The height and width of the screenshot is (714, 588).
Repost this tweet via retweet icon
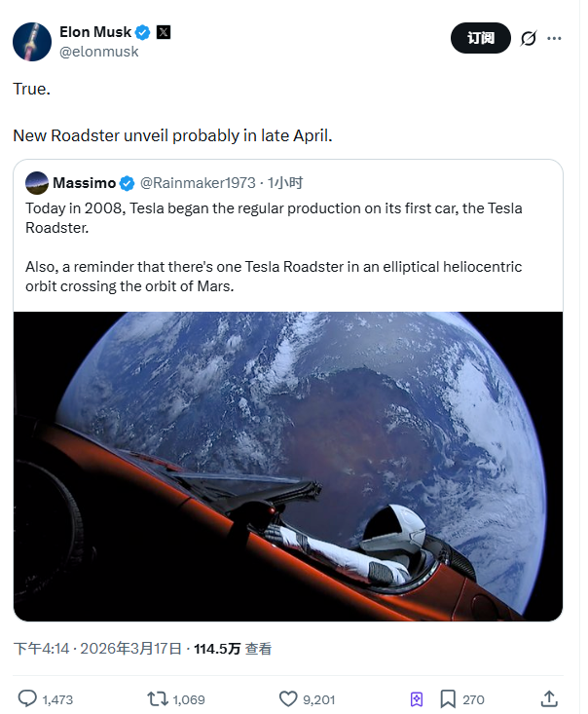pos(157,698)
